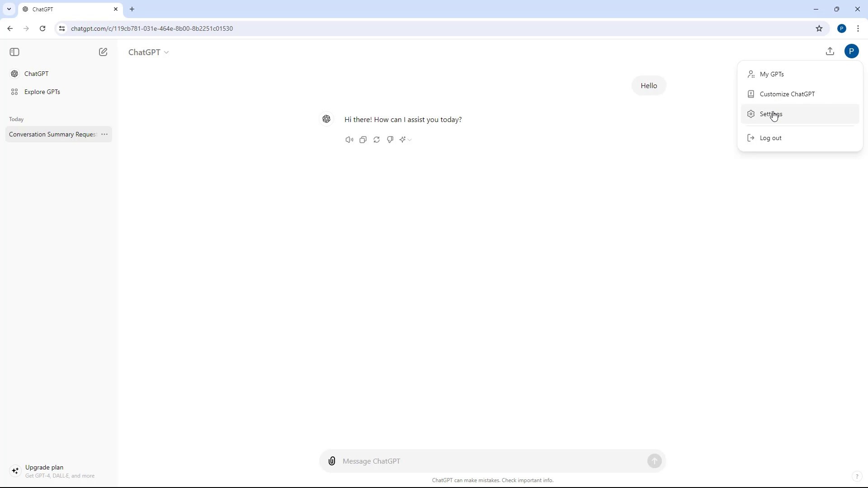Start a new chat with pencil icon
Screen dimensions: 868x488
coord(103,52)
